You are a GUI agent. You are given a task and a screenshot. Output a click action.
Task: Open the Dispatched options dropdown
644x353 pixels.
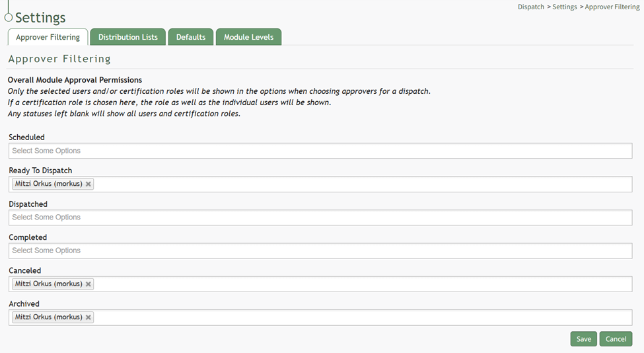pyautogui.click(x=320, y=217)
